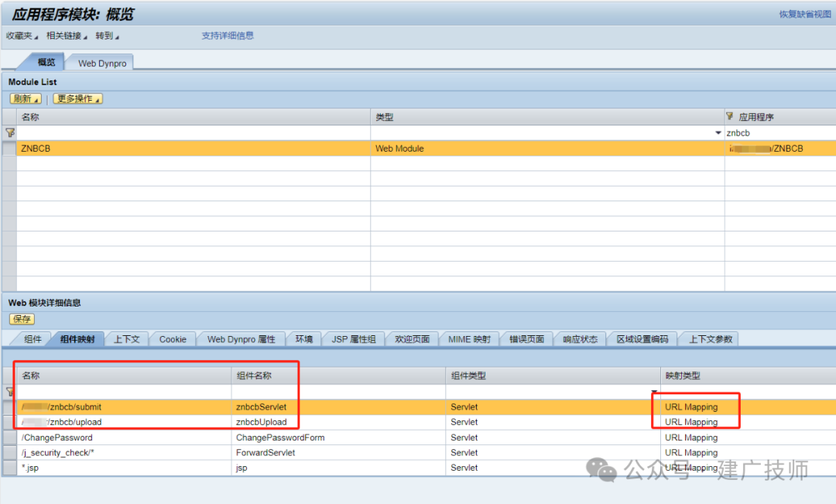Click the 映射类型 column header
Image resolution: width=836 pixels, height=504 pixels.
pos(748,375)
